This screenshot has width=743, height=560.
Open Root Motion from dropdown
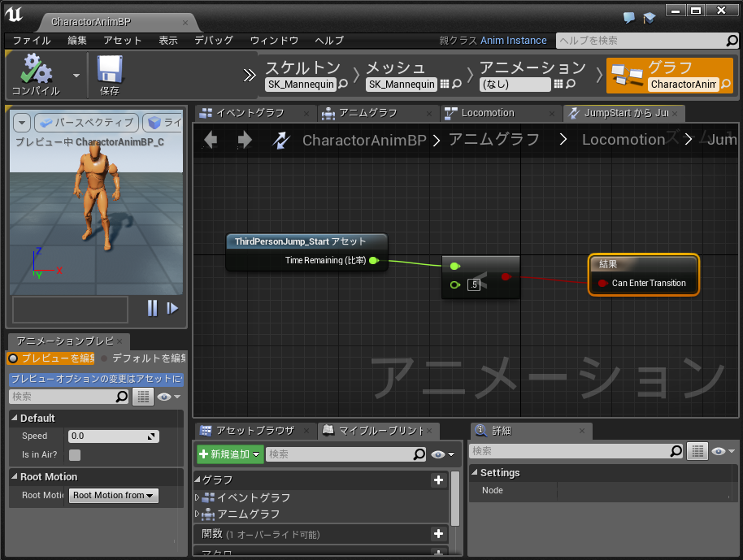[114, 496]
